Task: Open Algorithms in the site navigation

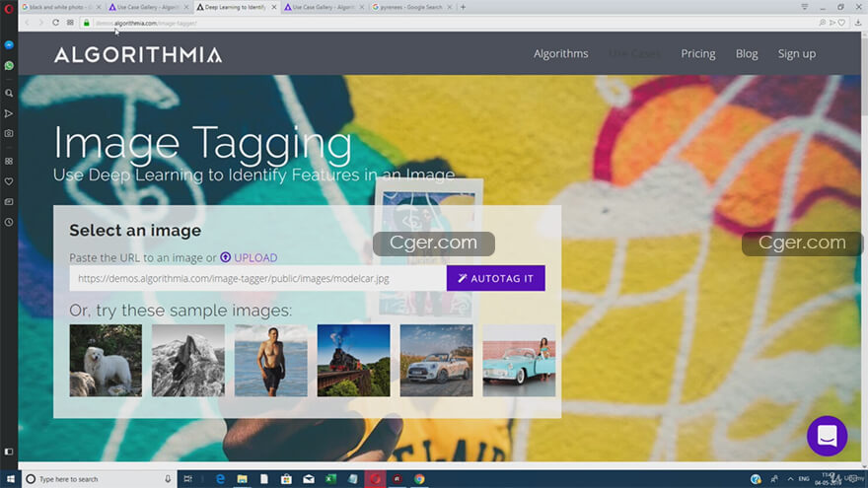Action: (x=561, y=53)
